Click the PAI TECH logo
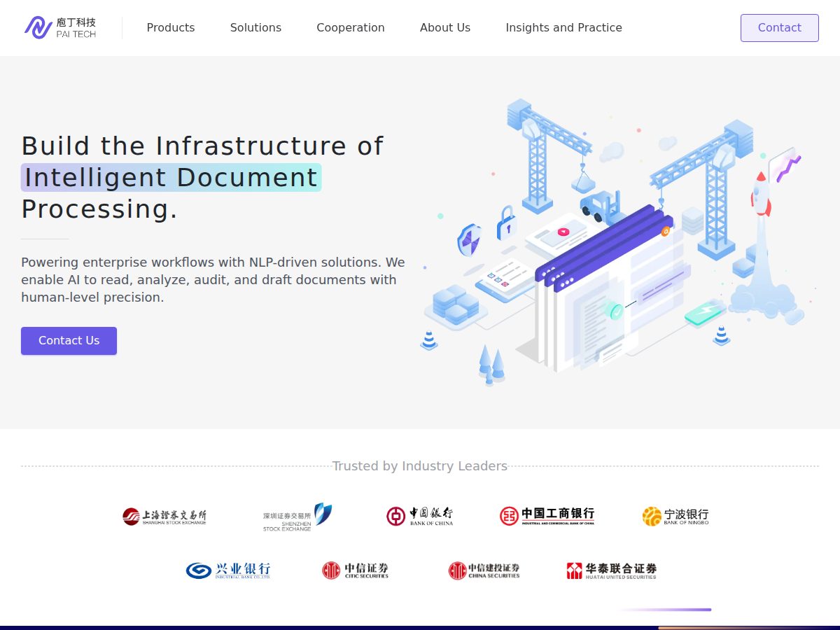The height and width of the screenshot is (630, 840). [60, 27]
